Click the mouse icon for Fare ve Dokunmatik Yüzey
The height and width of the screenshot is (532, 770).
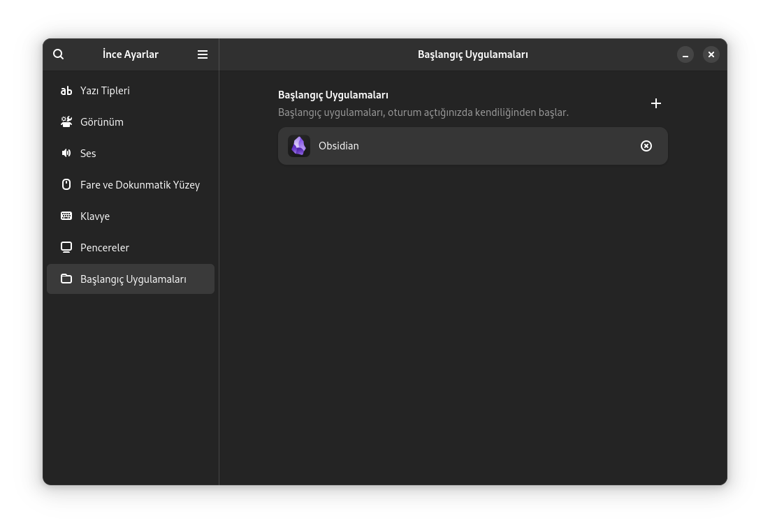coord(66,184)
